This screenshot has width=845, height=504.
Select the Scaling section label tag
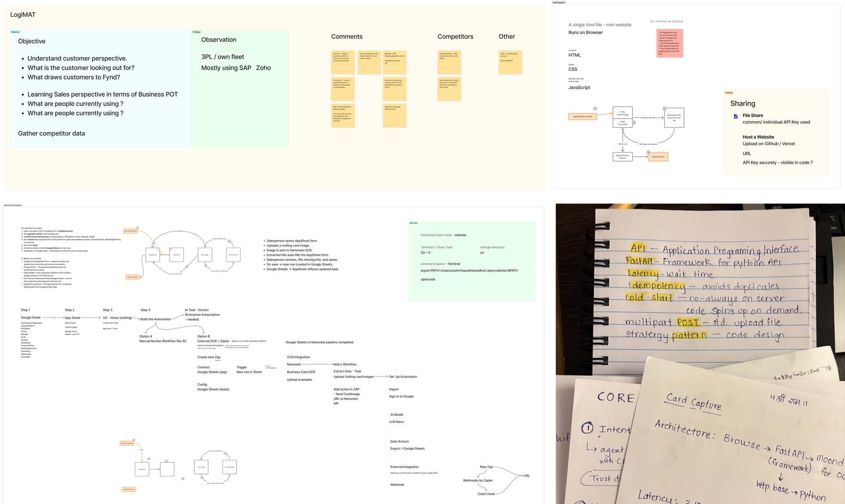point(729,93)
